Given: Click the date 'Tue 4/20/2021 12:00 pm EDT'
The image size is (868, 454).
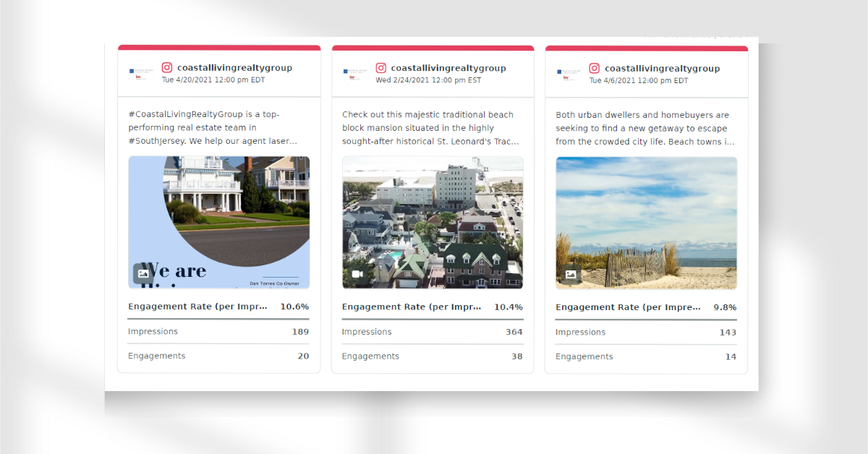Looking at the screenshot, I should tap(213, 80).
